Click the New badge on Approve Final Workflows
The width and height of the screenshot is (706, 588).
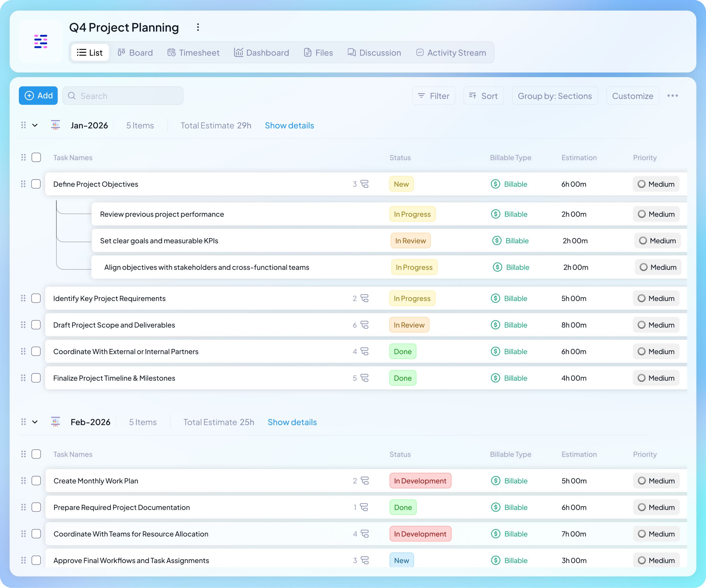(402, 560)
